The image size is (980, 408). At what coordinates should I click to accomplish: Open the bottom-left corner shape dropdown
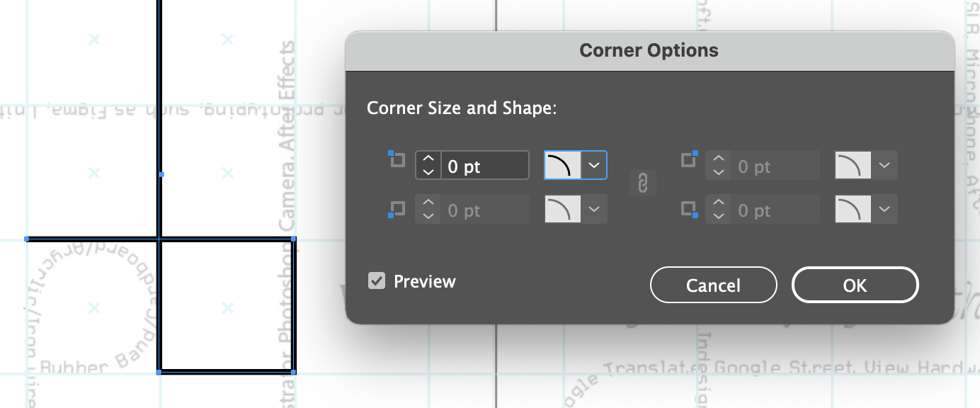pos(595,208)
